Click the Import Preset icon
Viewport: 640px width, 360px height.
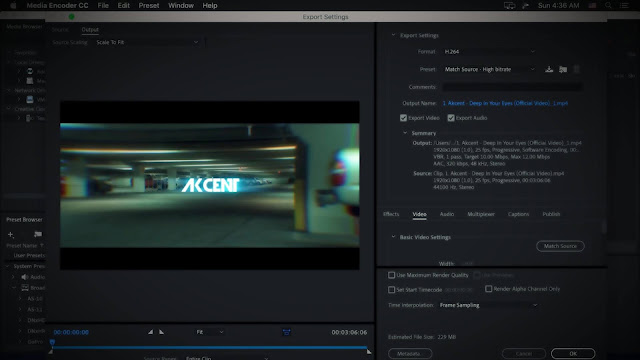pyautogui.click(x=563, y=69)
